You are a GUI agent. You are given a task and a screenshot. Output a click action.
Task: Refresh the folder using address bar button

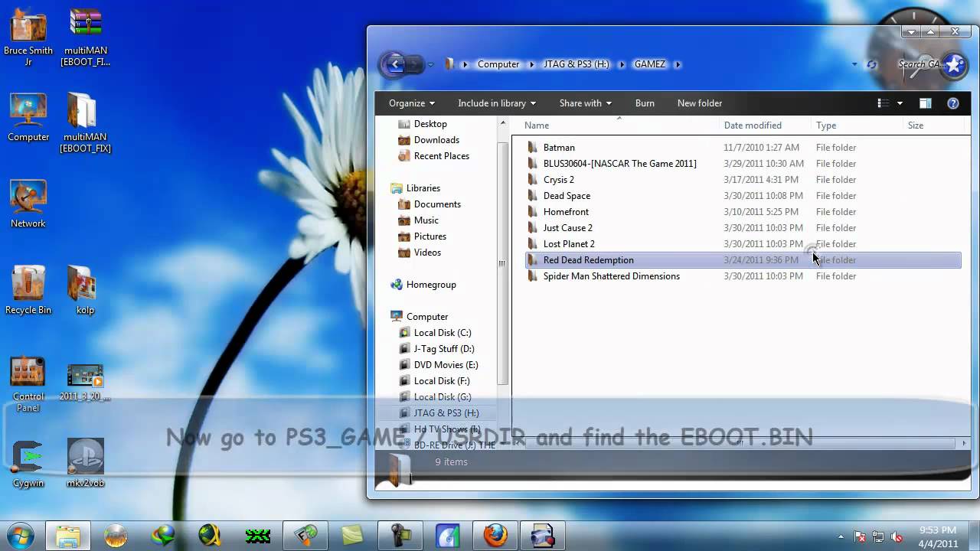coord(871,64)
